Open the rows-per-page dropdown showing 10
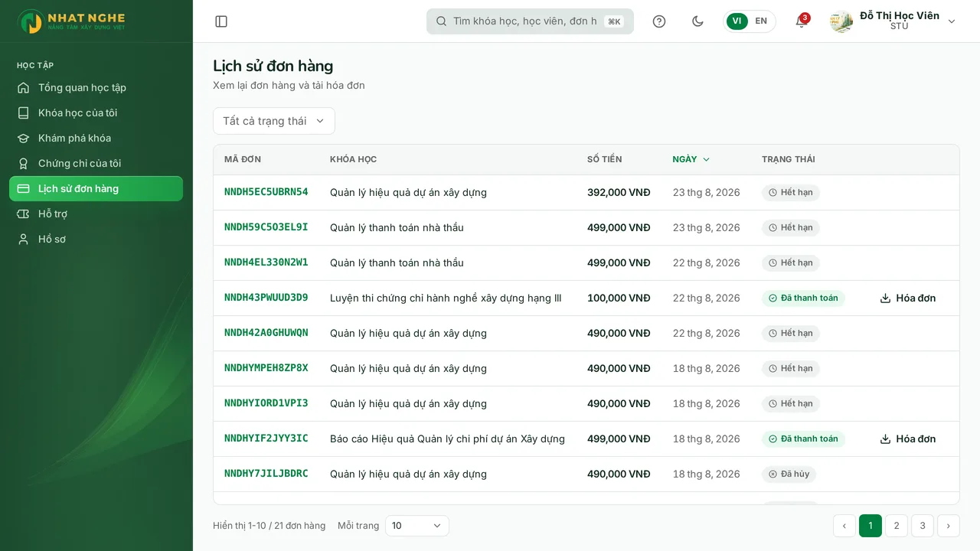980x551 pixels. pyautogui.click(x=416, y=526)
